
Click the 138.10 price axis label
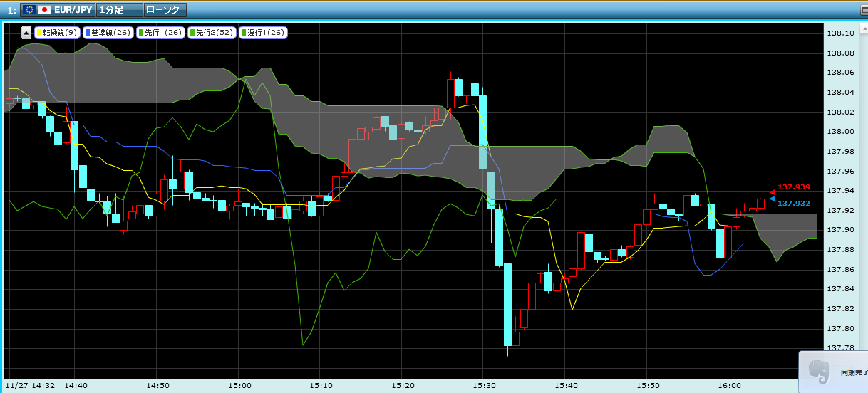click(x=839, y=33)
